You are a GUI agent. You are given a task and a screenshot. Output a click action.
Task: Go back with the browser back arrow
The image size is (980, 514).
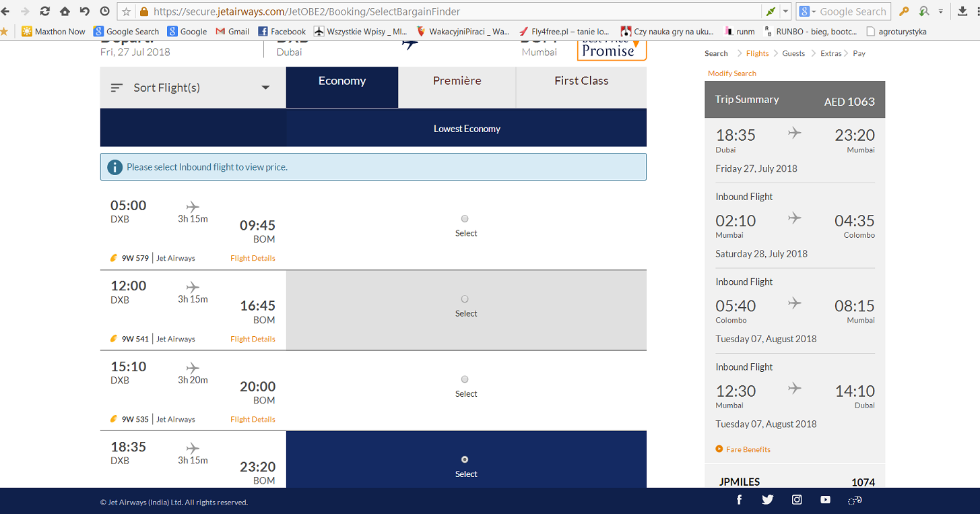tap(5, 11)
